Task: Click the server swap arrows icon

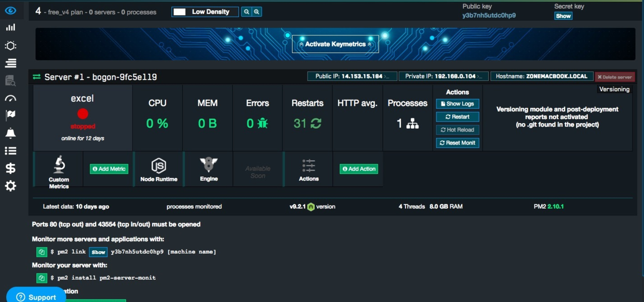Action: [36, 77]
